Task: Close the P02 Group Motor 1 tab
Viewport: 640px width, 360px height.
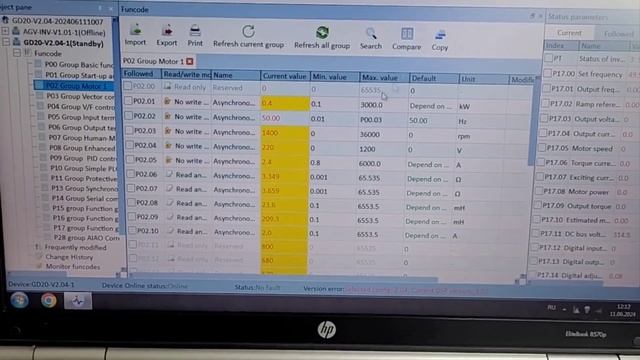Action: (190, 61)
